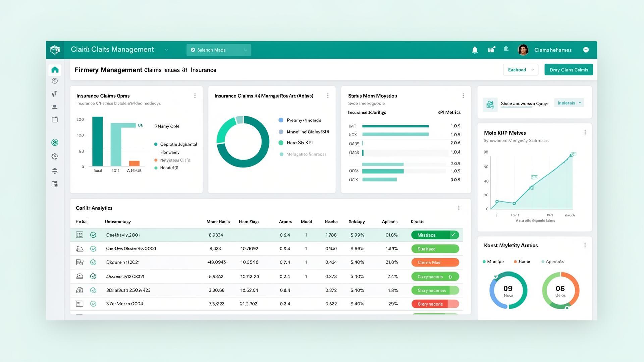Click the orange Netysteg Olafs legend swatch
The image size is (644, 362).
[155, 160]
